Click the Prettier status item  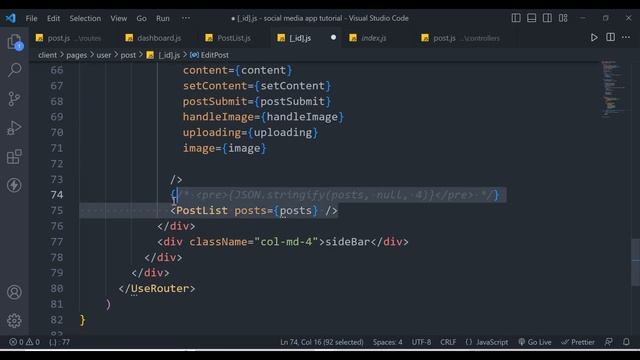(x=578, y=342)
